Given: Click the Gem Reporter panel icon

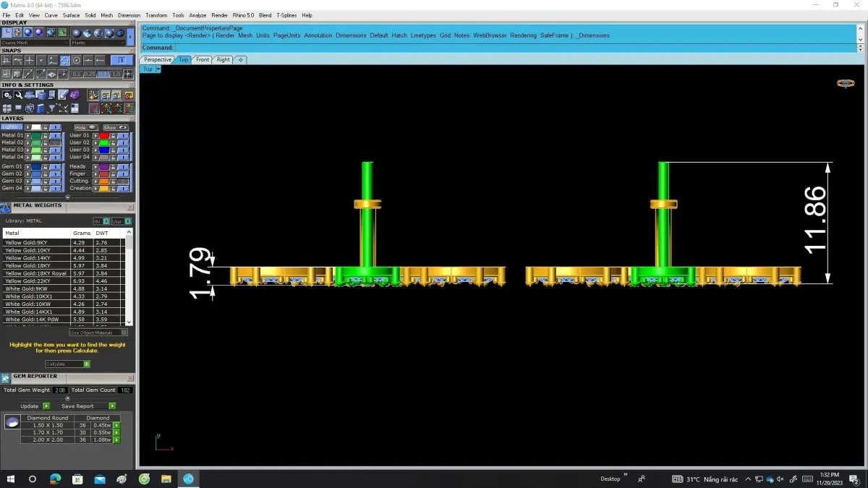Looking at the screenshot, I should coord(6,378).
